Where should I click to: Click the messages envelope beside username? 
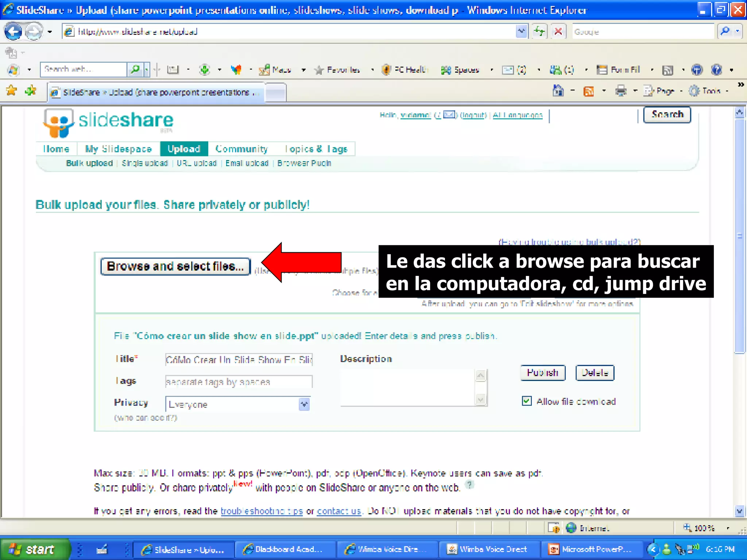click(x=449, y=115)
